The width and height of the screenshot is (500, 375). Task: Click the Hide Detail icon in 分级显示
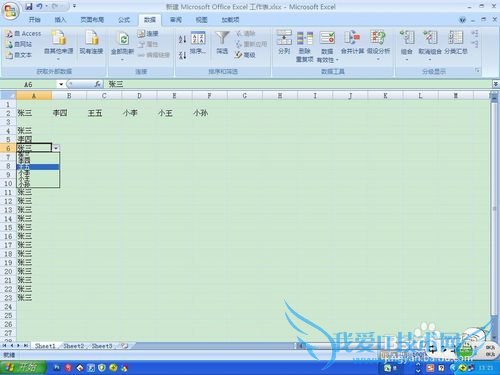(x=475, y=44)
